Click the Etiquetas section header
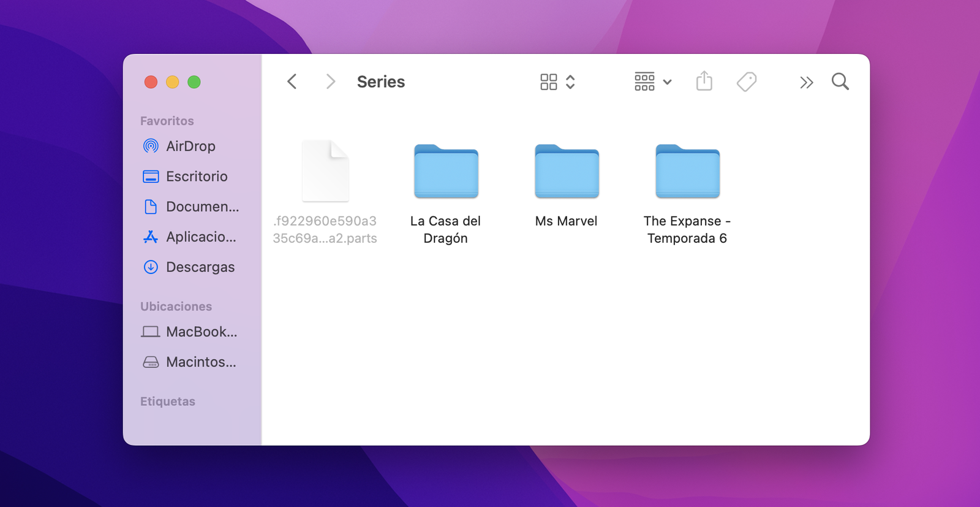The width and height of the screenshot is (980, 507). pyautogui.click(x=168, y=402)
